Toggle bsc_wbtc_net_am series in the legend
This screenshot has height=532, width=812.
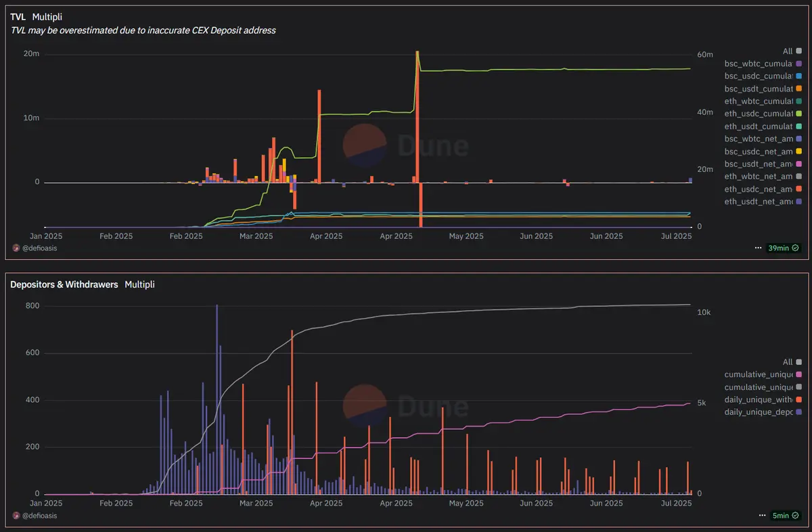[x=763, y=139]
